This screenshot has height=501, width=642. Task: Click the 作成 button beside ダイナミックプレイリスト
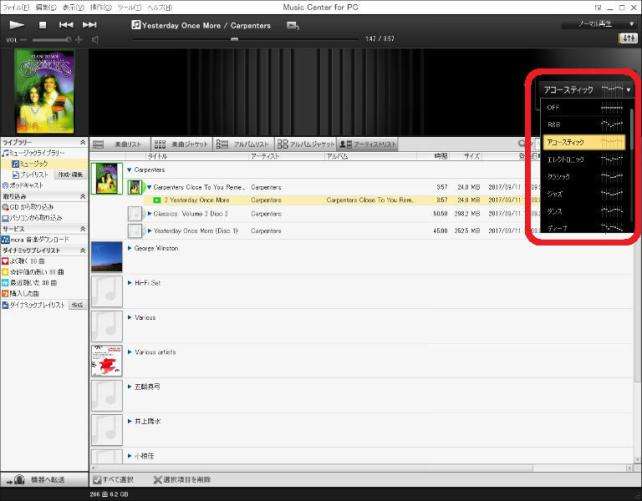pyautogui.click(x=77, y=305)
